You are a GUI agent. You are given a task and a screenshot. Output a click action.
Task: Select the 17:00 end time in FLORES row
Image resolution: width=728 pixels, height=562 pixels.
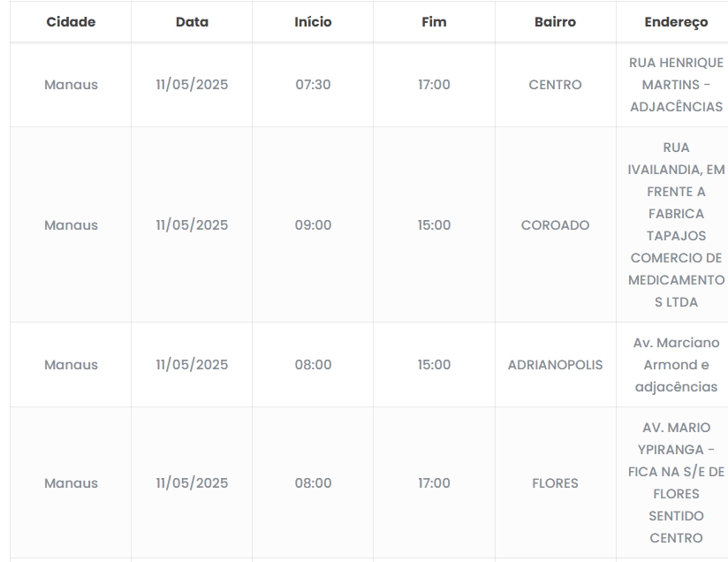click(x=434, y=483)
